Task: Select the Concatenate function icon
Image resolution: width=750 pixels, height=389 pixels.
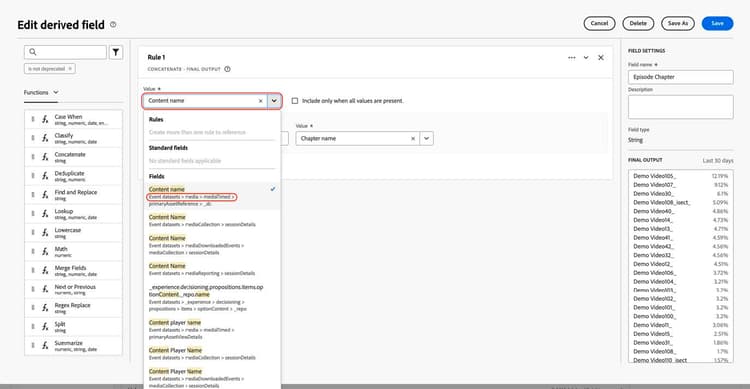Action: [45, 157]
